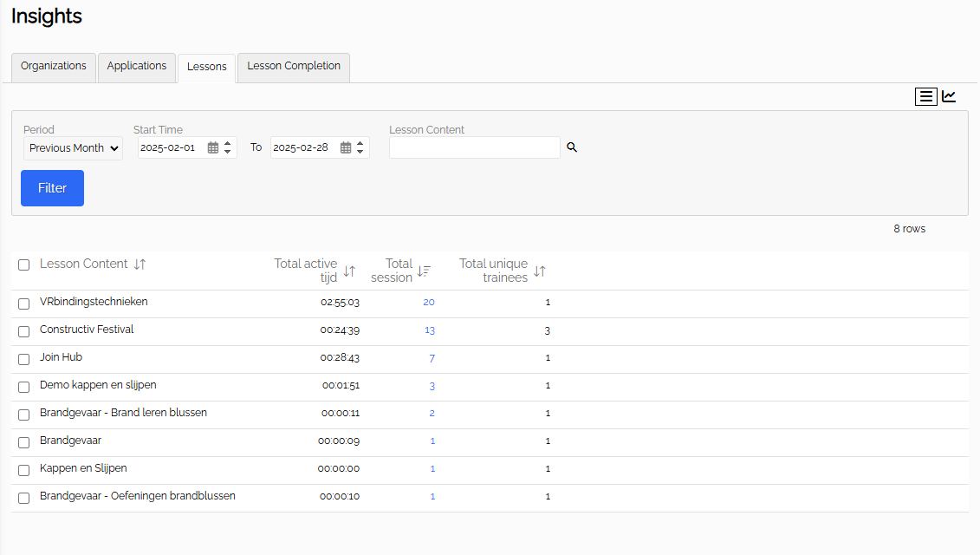Select the VRbindingstechnieken lesson name
The width and height of the screenshot is (980, 555).
[x=94, y=302]
